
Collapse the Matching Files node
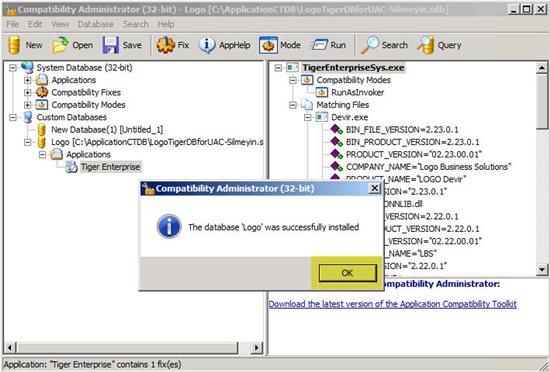coord(293,105)
